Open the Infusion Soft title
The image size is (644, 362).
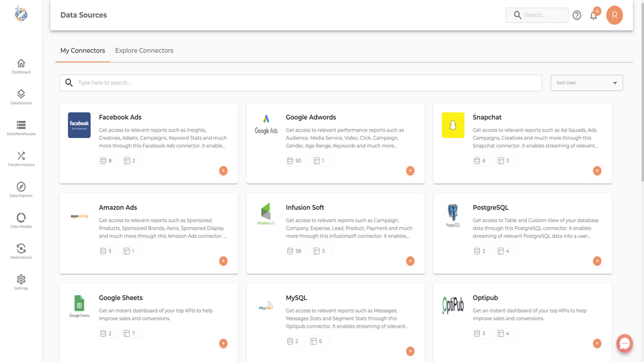click(305, 207)
